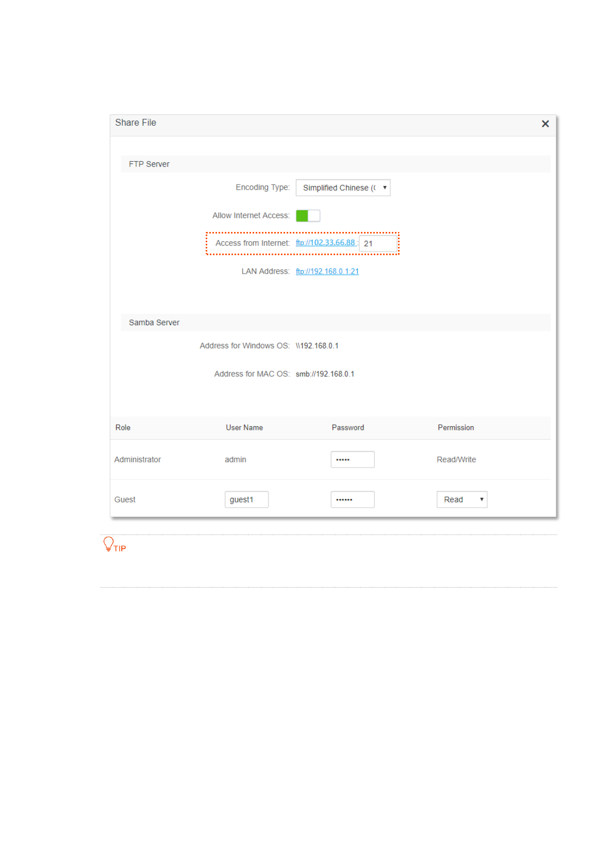Click the User Name column header
The image size is (614, 868).
(x=244, y=428)
